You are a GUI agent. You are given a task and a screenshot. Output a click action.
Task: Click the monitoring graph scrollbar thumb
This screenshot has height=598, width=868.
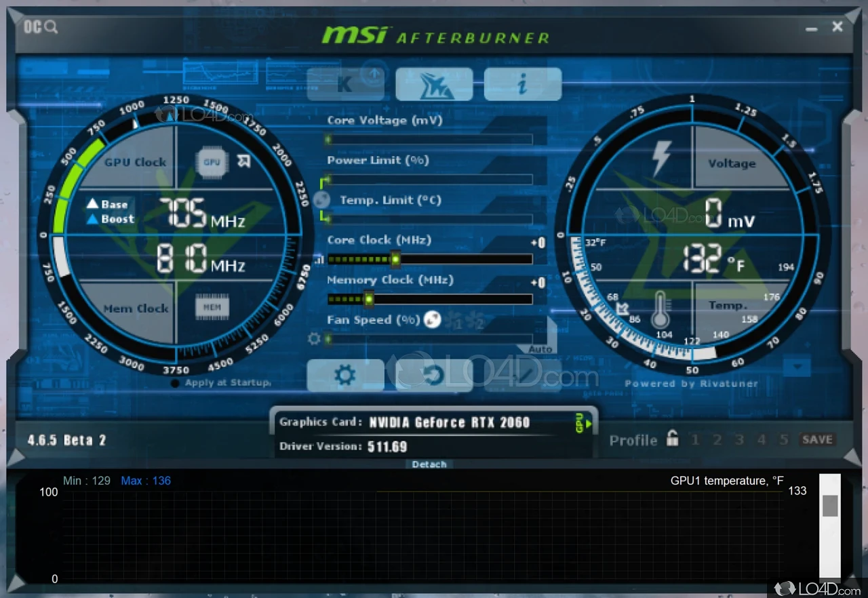(x=830, y=505)
